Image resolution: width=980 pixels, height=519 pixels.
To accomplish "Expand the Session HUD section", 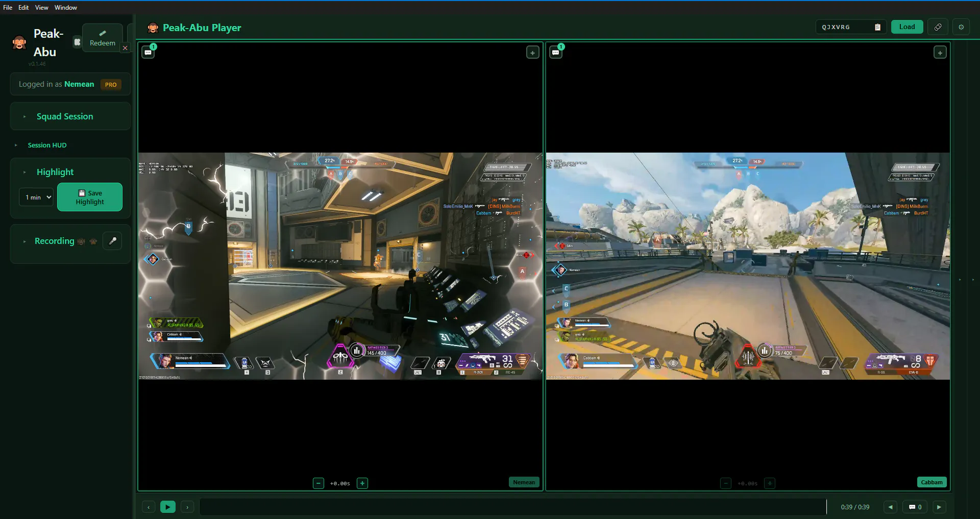I will pos(47,145).
